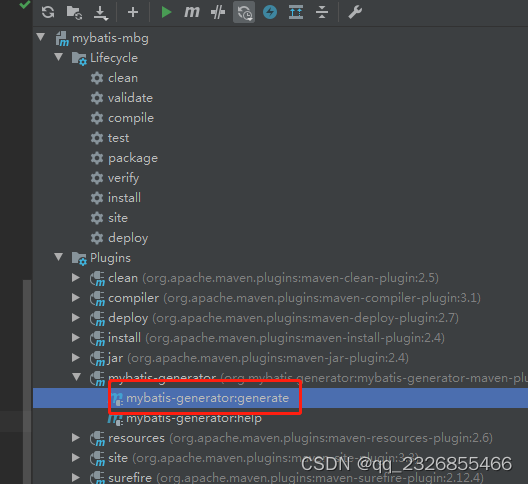The width and height of the screenshot is (528, 484).
Task: Collapse the Plugins folder
Action: point(59,257)
